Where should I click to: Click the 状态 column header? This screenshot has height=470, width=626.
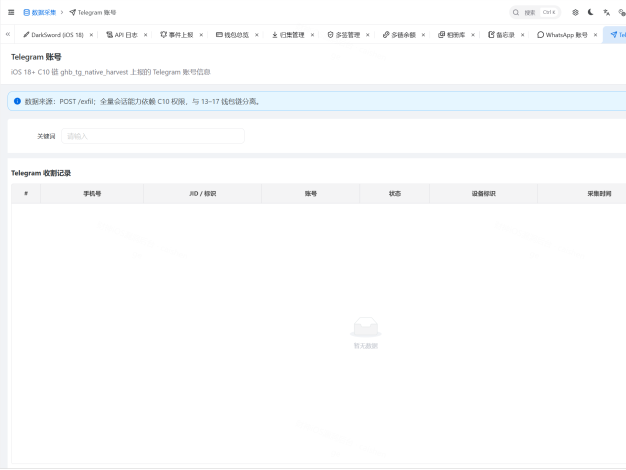coord(395,194)
